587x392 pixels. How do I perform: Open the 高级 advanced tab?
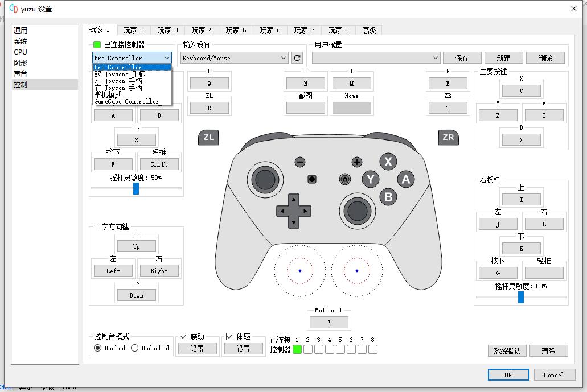[369, 30]
